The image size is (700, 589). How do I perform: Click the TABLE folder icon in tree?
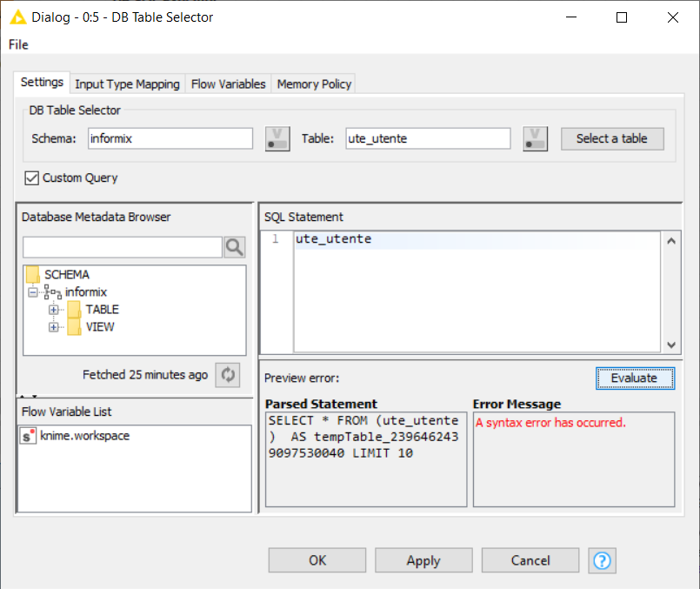click(73, 310)
